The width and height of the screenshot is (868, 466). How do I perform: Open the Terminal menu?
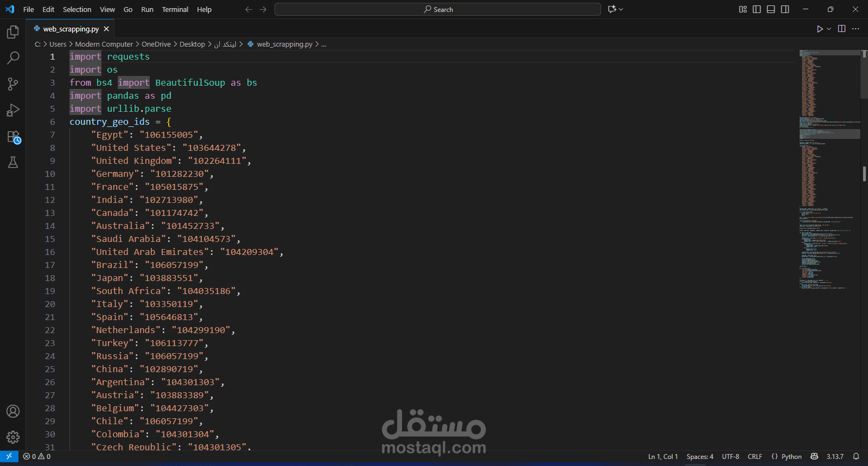[x=175, y=9]
